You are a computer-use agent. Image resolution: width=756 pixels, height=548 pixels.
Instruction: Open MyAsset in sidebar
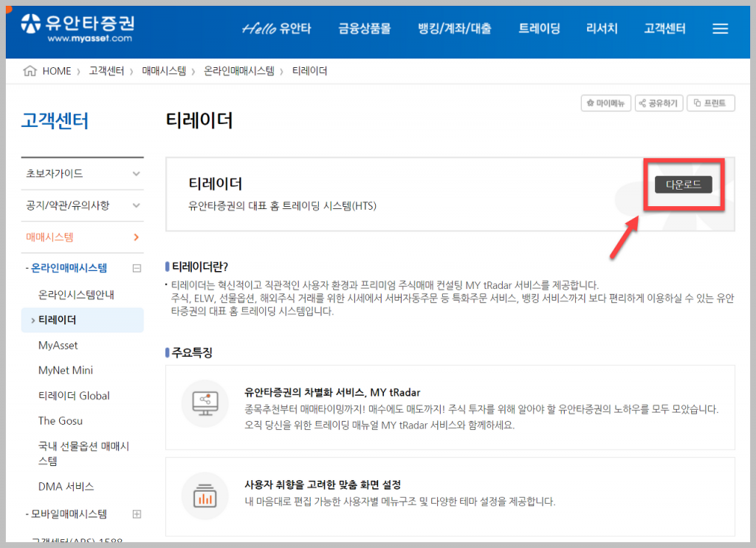[58, 346]
